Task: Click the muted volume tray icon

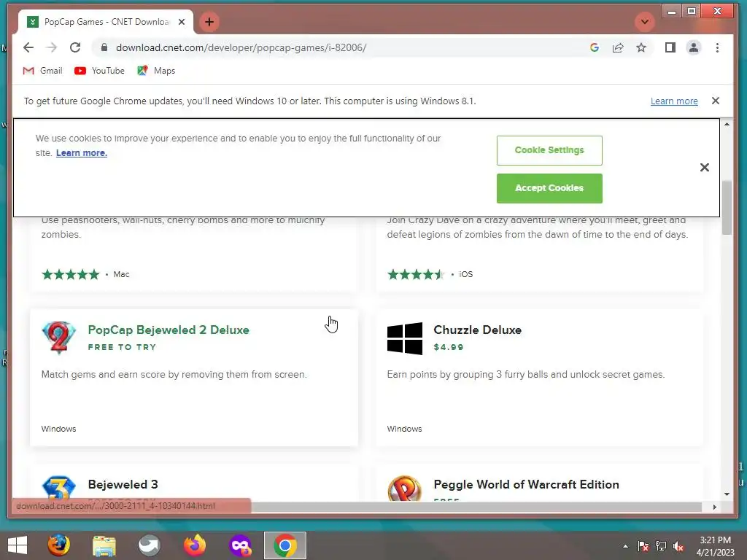Action: click(x=678, y=546)
